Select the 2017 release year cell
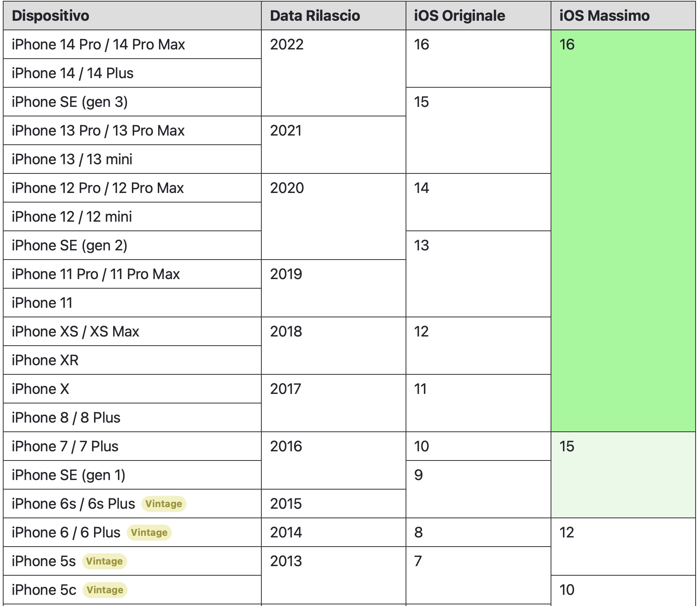The image size is (700, 606). (286, 389)
